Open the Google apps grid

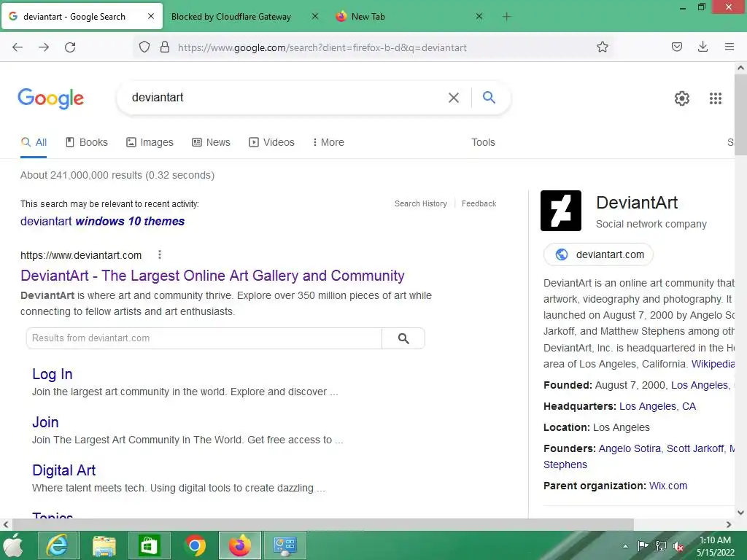tap(715, 98)
